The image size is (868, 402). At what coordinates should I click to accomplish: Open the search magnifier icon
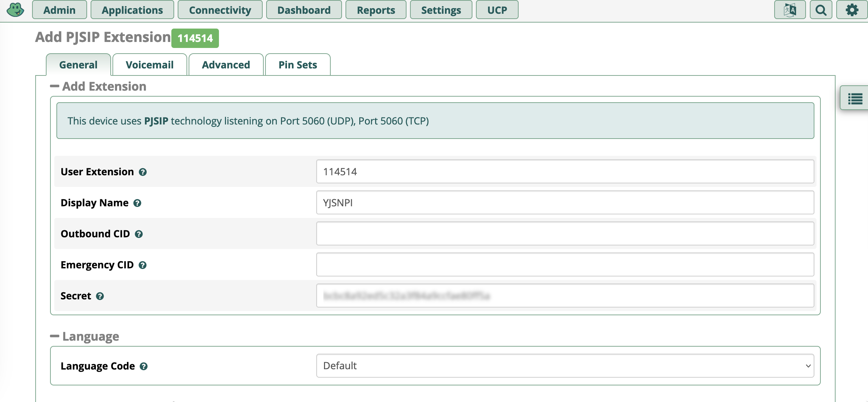821,10
